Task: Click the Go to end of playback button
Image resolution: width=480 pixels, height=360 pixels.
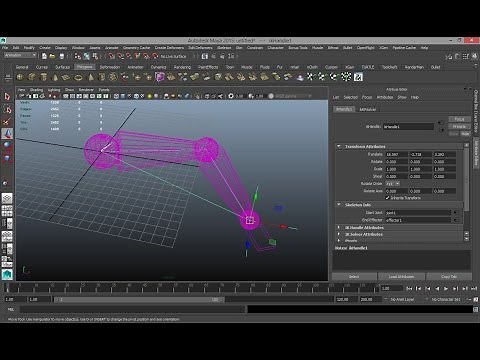Action: 474,288
